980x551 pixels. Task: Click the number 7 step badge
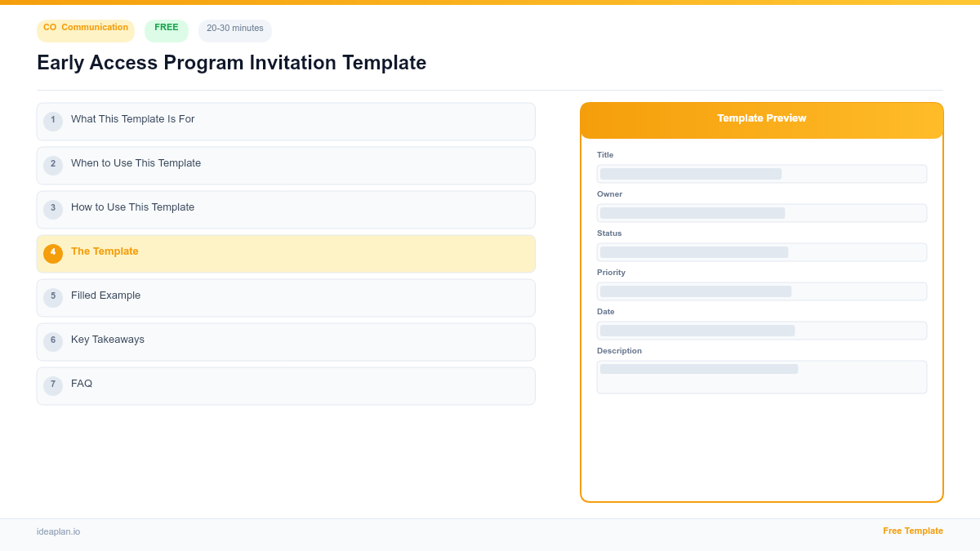point(53,385)
